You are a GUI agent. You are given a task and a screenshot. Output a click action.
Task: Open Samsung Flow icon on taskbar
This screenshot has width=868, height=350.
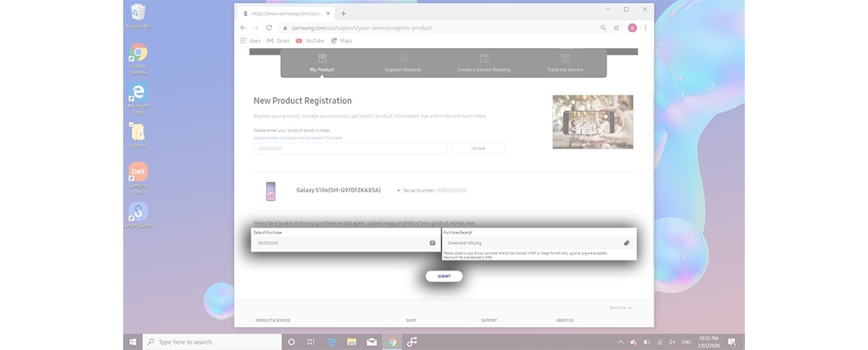pos(412,342)
